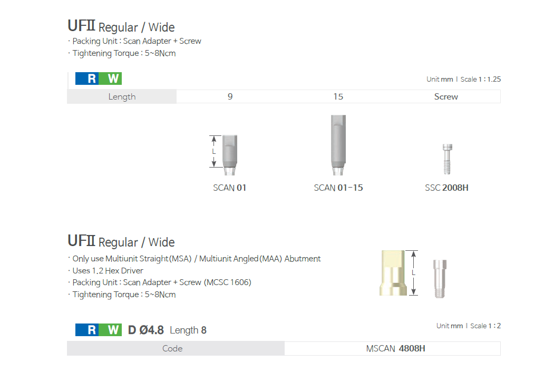This screenshot has height=392, width=554.
Task: Click the SSC 2008H screw image
Action: coord(447,159)
